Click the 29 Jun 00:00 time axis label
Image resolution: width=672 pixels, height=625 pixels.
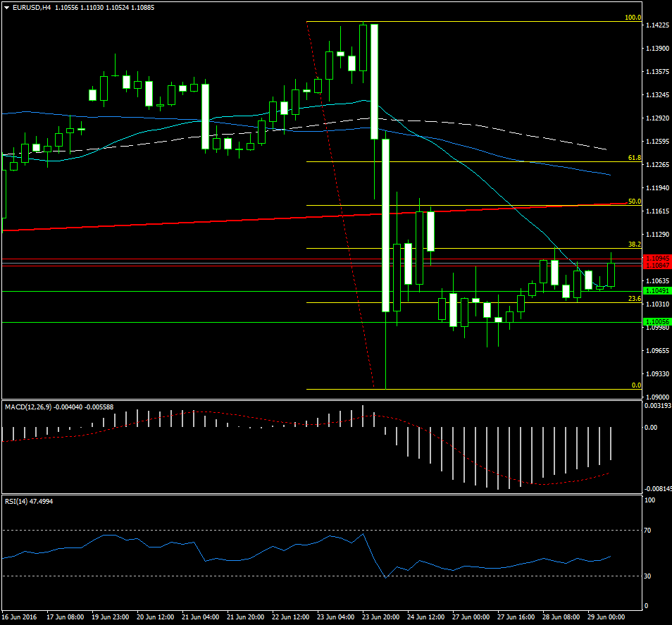point(605,617)
